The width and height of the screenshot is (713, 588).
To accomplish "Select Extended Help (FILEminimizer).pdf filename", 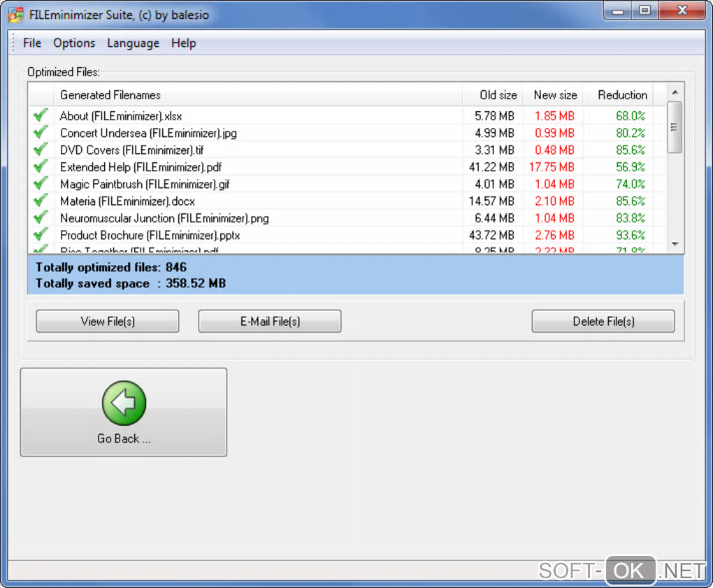I will tap(141, 167).
